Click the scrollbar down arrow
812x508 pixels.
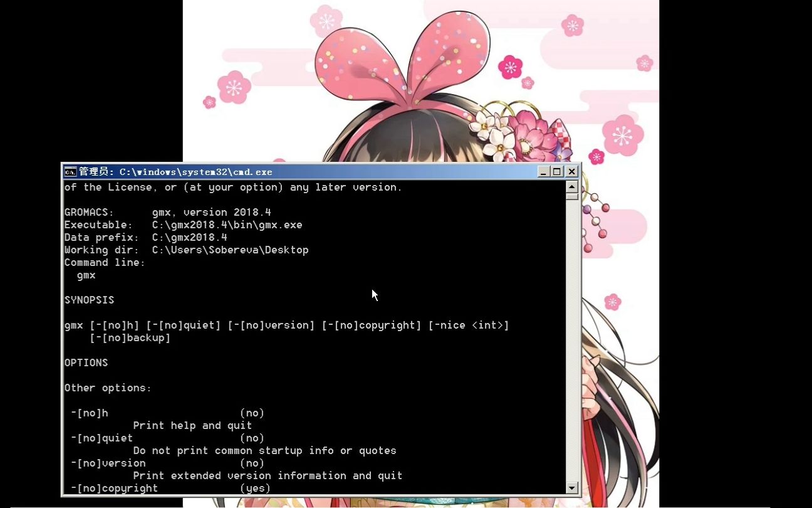pos(571,488)
